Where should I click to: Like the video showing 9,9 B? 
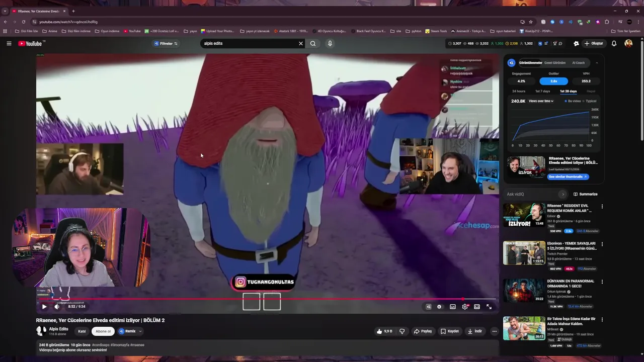384,331
